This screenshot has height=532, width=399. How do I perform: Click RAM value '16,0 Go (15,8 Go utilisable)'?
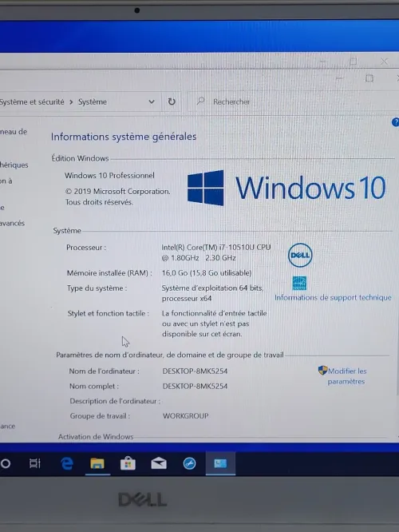pyautogui.click(x=207, y=273)
